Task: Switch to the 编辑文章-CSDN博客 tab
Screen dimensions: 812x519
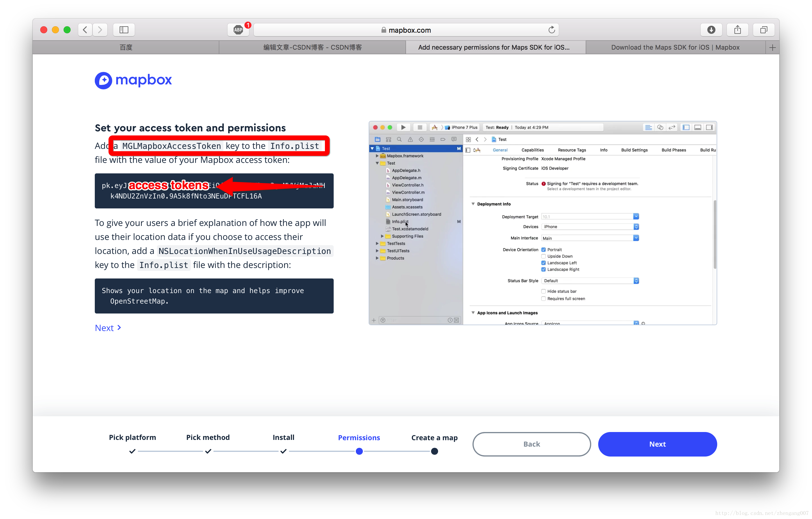Action: pos(312,48)
